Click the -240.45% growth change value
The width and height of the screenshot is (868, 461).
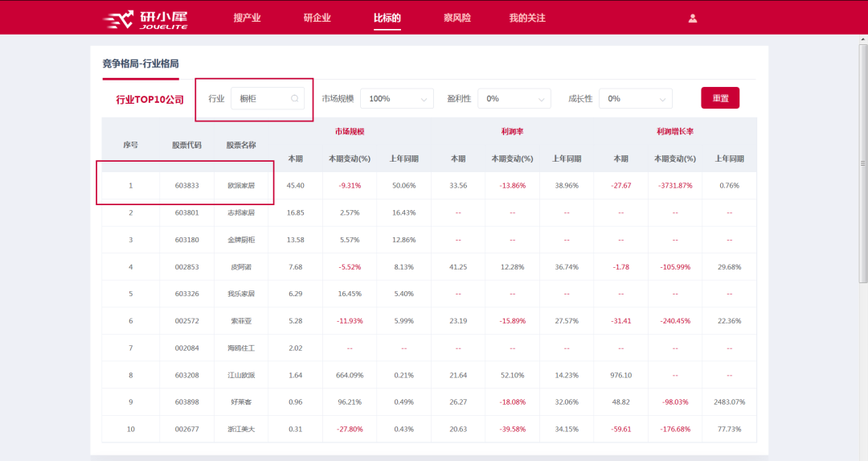[675, 321]
